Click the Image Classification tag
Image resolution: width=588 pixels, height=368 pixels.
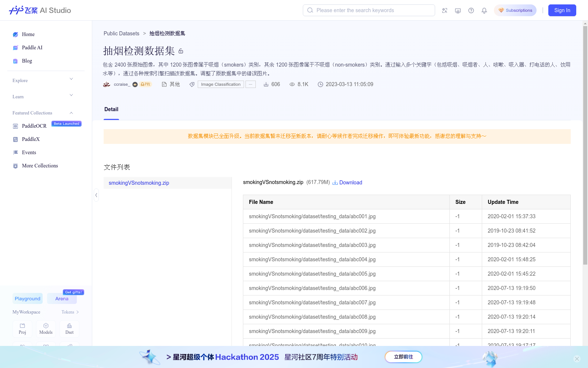(x=221, y=84)
